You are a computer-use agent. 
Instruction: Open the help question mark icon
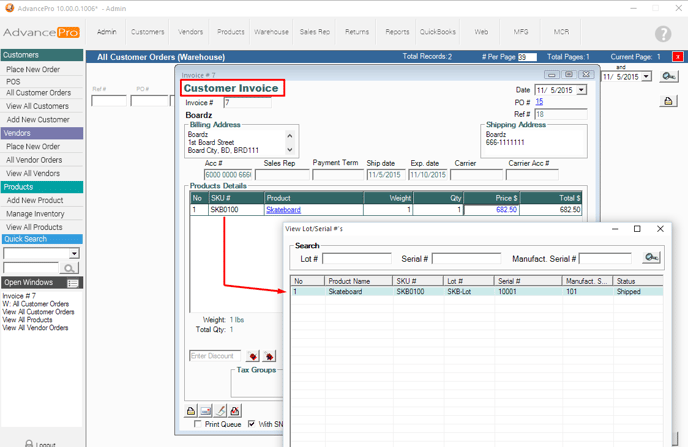point(662,35)
